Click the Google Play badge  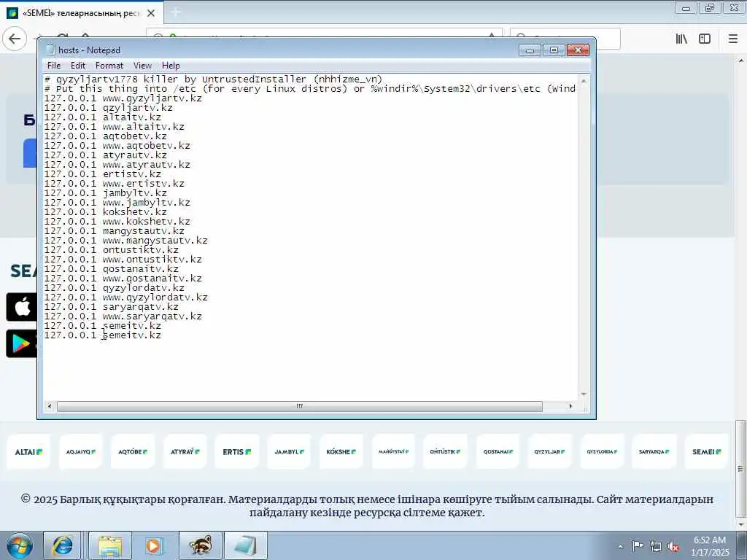point(21,343)
